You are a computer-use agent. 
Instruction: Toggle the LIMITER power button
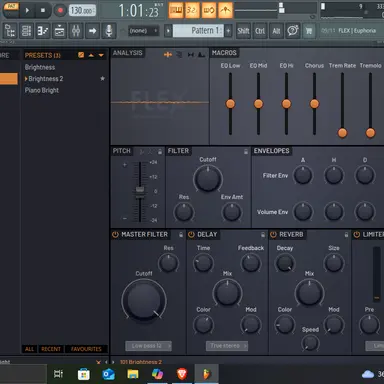[357, 235]
